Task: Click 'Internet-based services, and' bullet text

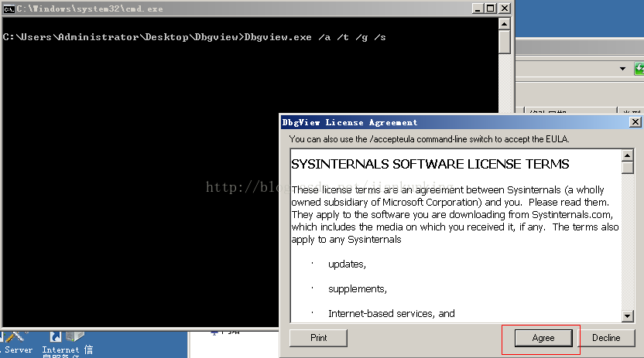Action: [x=392, y=313]
